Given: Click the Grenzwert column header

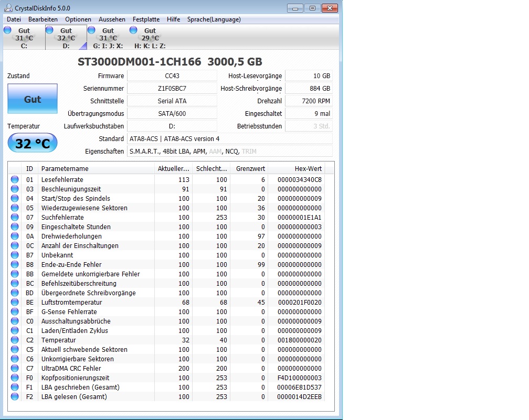Looking at the screenshot, I should coord(250,168).
